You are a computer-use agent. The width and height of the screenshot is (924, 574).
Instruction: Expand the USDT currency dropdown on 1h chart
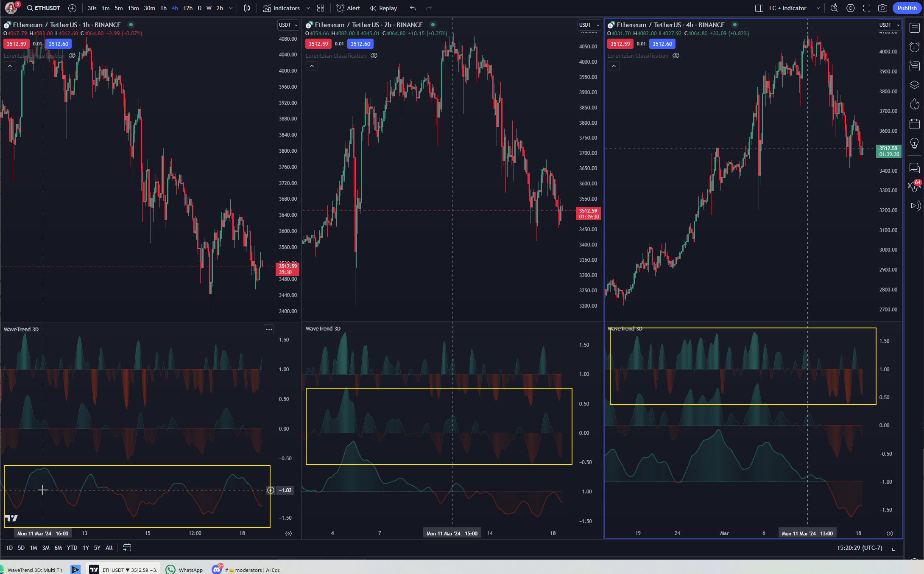(x=288, y=25)
